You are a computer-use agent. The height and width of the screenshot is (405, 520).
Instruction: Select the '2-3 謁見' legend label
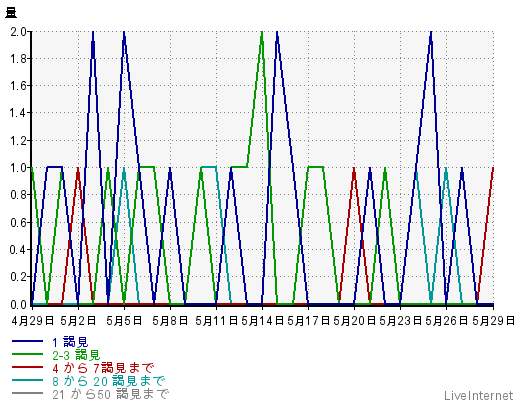[76, 355]
